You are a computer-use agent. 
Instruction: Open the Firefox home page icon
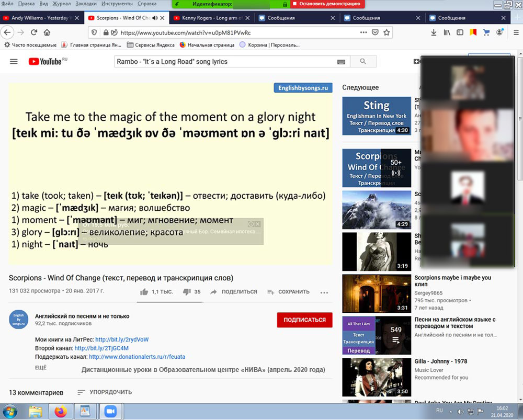point(47,32)
